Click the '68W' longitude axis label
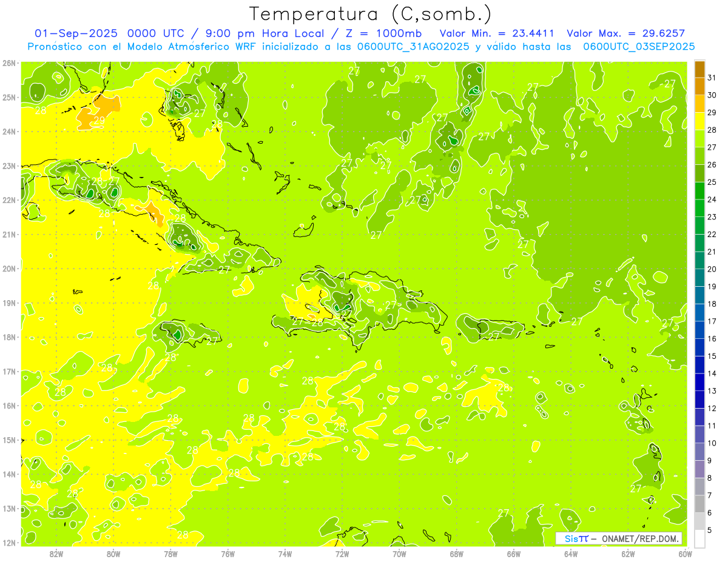The width and height of the screenshot is (728, 562). pos(457,554)
